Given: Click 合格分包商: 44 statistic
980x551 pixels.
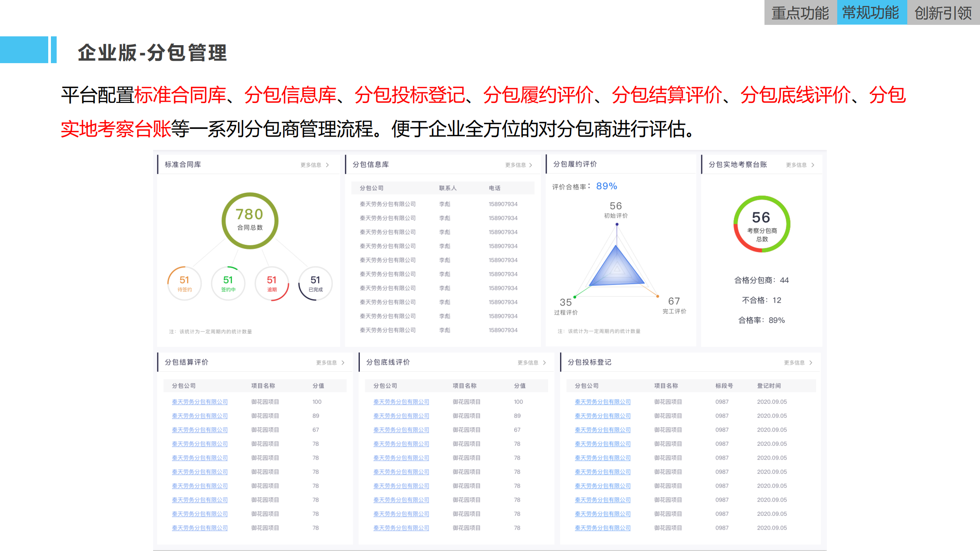Looking at the screenshot, I should 761,280.
